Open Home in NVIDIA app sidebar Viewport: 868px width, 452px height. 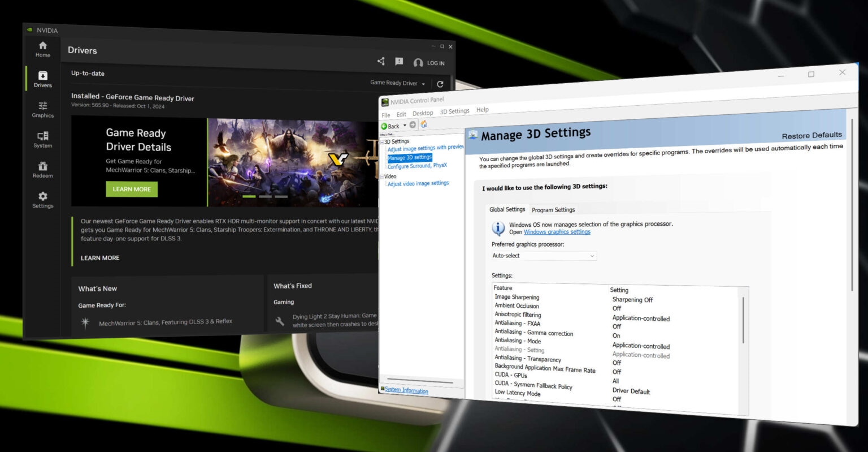click(43, 49)
